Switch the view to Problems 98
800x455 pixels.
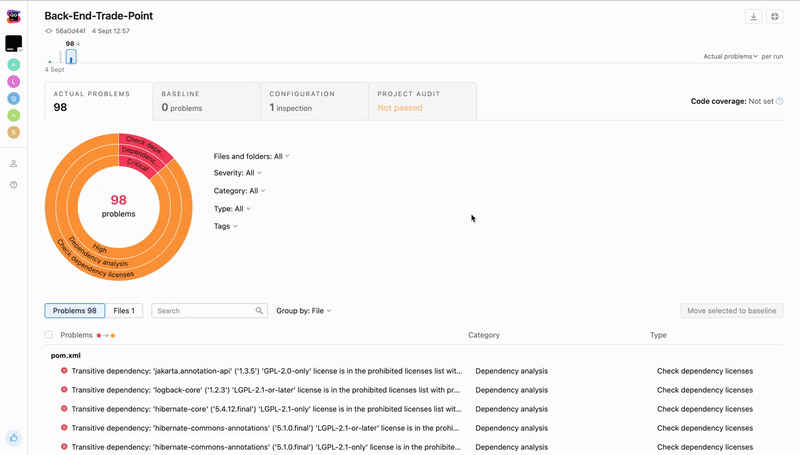pyautogui.click(x=75, y=311)
